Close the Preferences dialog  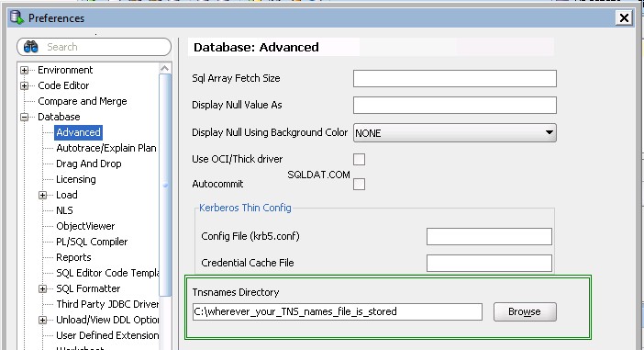point(624,17)
